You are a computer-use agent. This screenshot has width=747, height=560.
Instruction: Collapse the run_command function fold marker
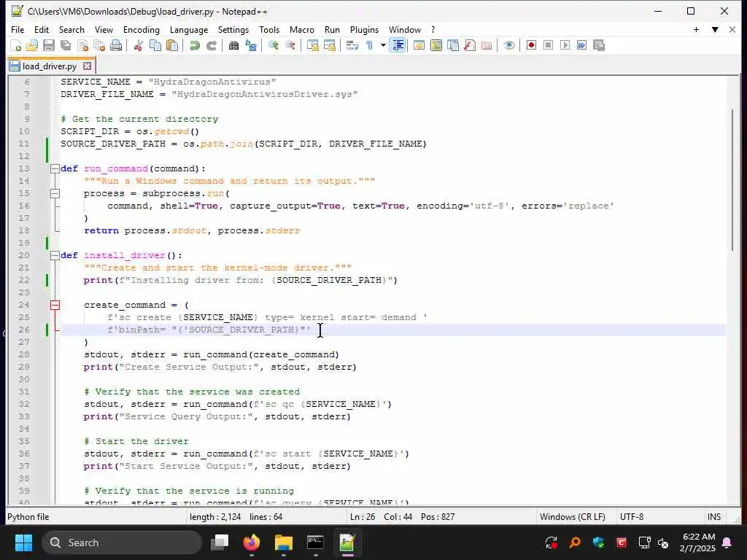[x=55, y=168]
